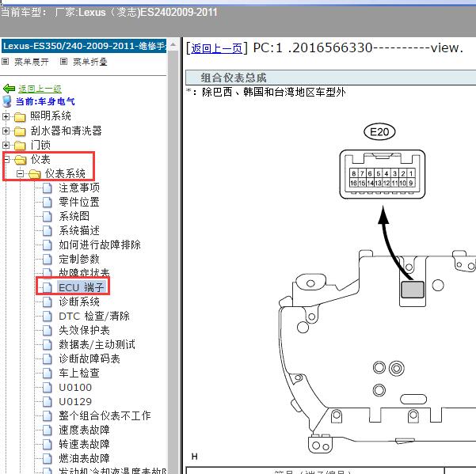This screenshot has width=476, height=474.
Task: Expand the 刮水器和清洗器 folder
Action: point(6,131)
